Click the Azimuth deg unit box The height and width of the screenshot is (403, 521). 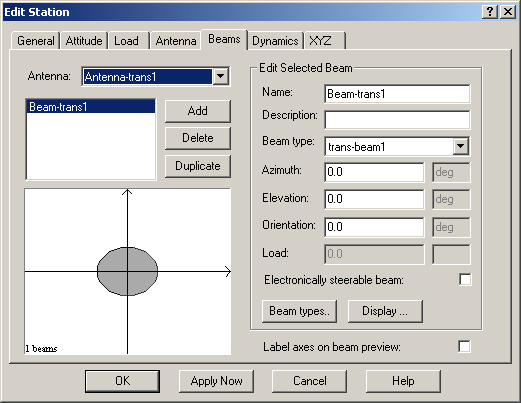click(x=451, y=172)
